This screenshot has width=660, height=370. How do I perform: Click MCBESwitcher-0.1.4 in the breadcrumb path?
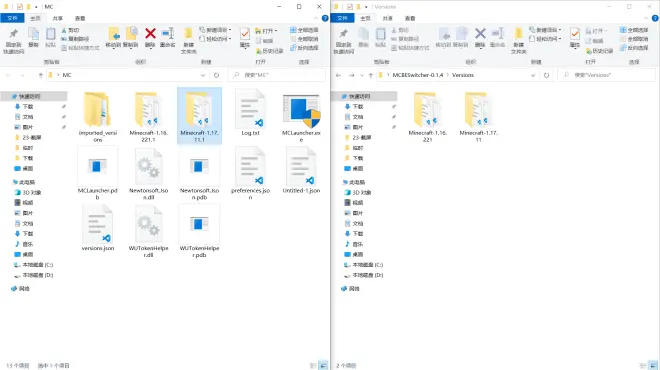(x=418, y=75)
